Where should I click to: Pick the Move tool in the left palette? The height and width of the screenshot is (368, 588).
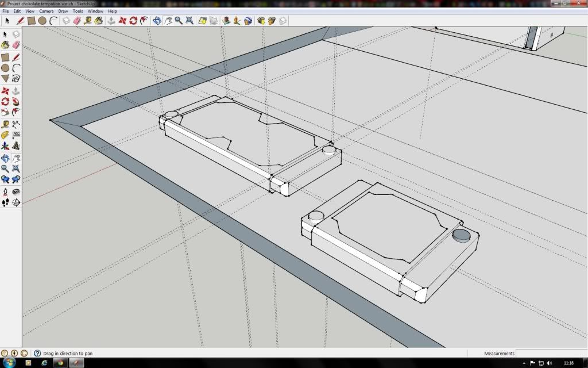coord(5,91)
